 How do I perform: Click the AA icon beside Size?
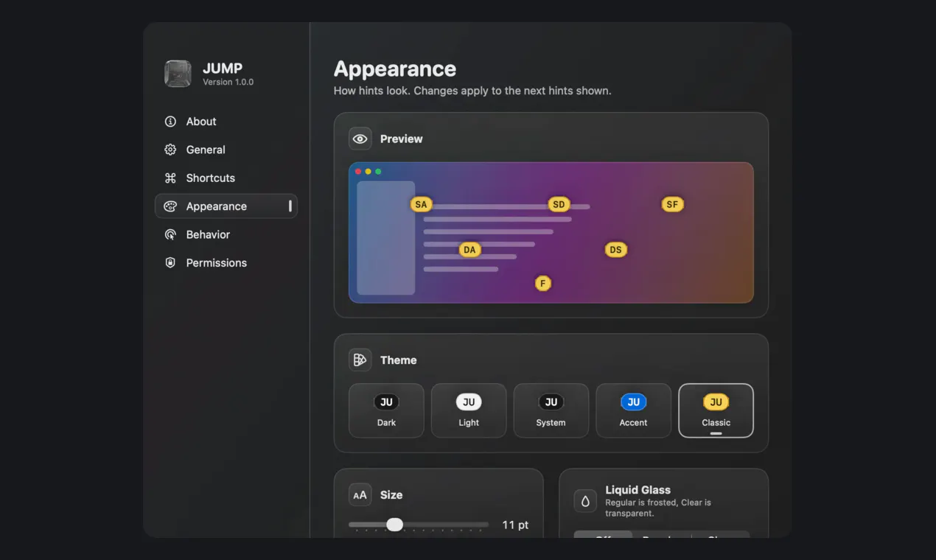pos(360,495)
